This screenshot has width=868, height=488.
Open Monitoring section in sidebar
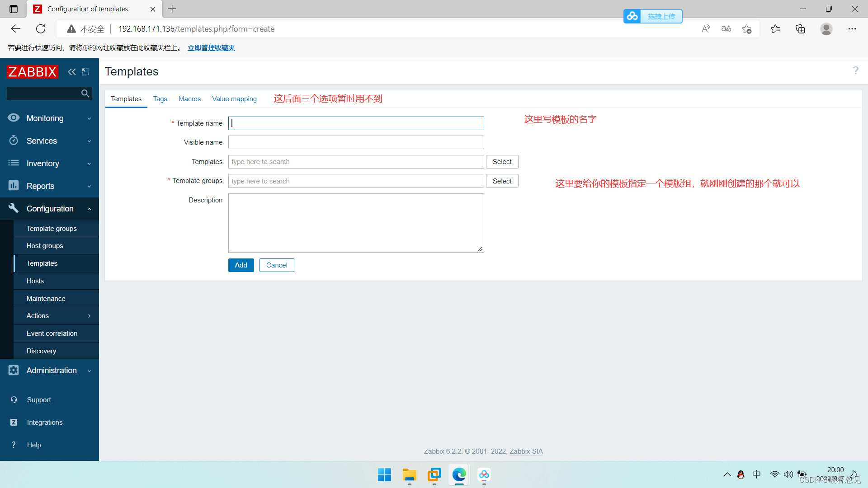(50, 118)
